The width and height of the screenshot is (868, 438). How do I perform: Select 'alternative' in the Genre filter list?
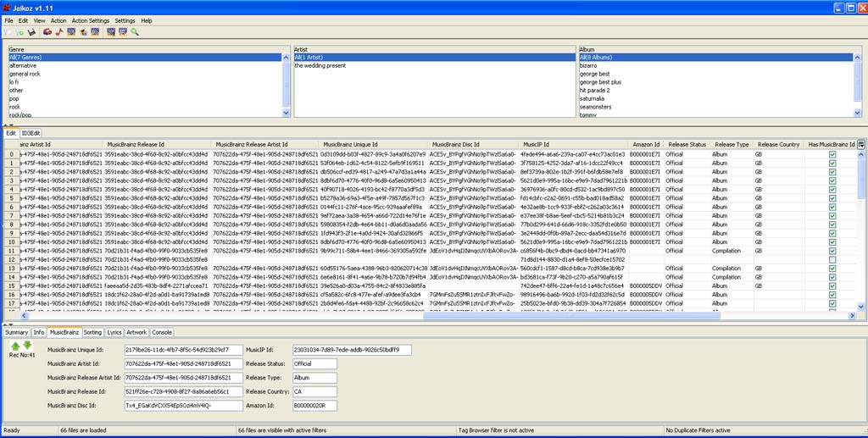pos(23,65)
